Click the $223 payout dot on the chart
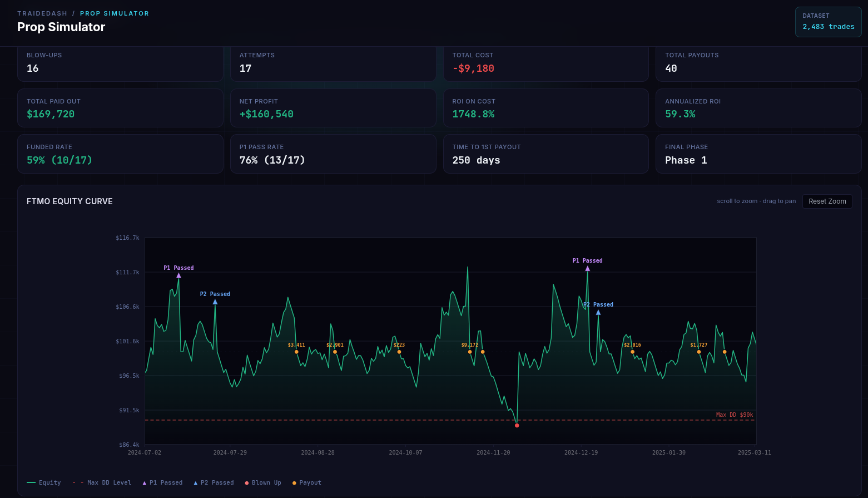This screenshot has height=498, width=868. tap(399, 352)
